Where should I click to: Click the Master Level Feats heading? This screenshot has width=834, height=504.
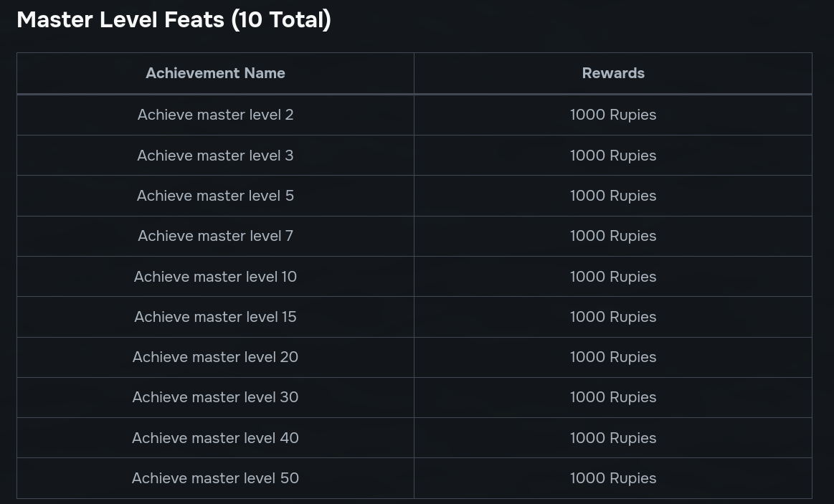coord(174,20)
